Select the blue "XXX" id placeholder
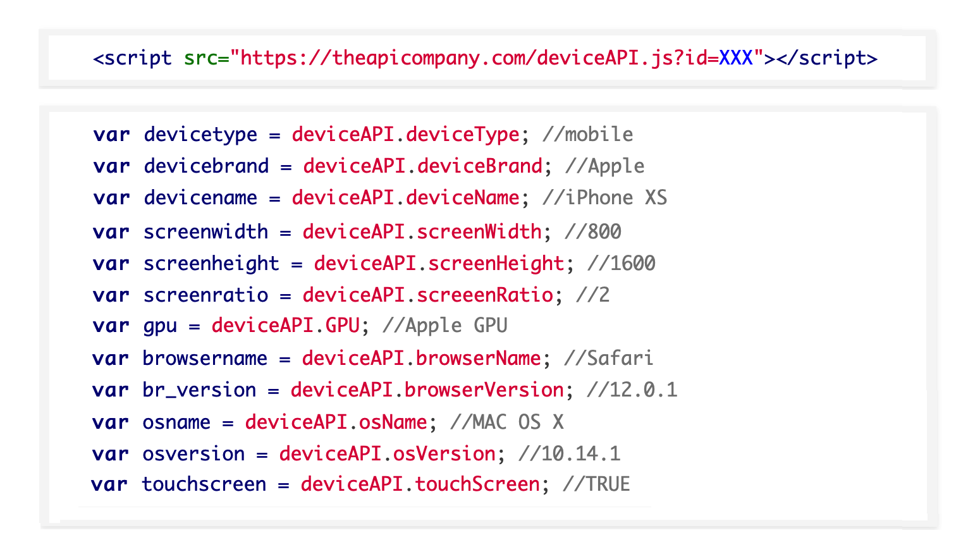980x554 pixels. (x=736, y=58)
